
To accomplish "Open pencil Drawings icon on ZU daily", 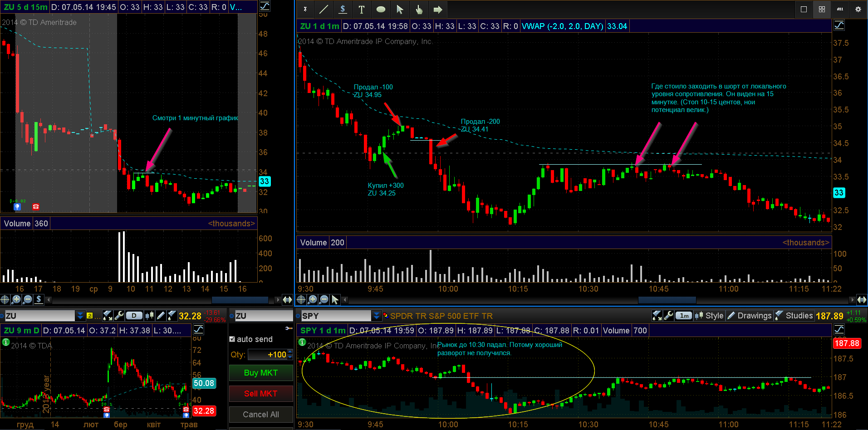I will (x=161, y=316).
